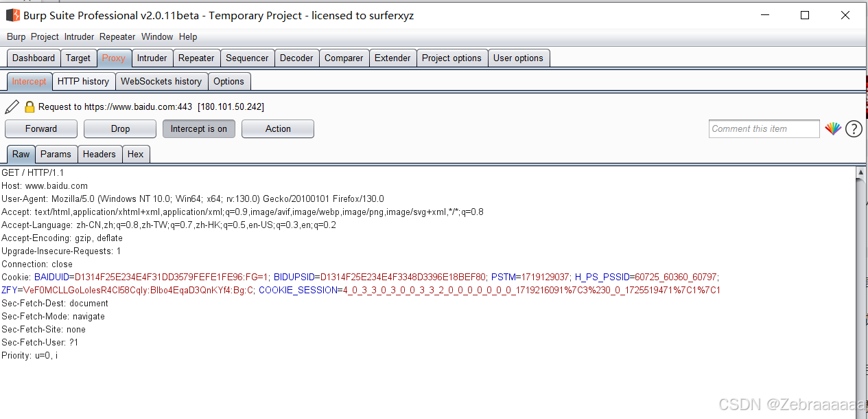Switch to the Params view tab
The height and width of the screenshot is (419, 868).
pos(56,154)
